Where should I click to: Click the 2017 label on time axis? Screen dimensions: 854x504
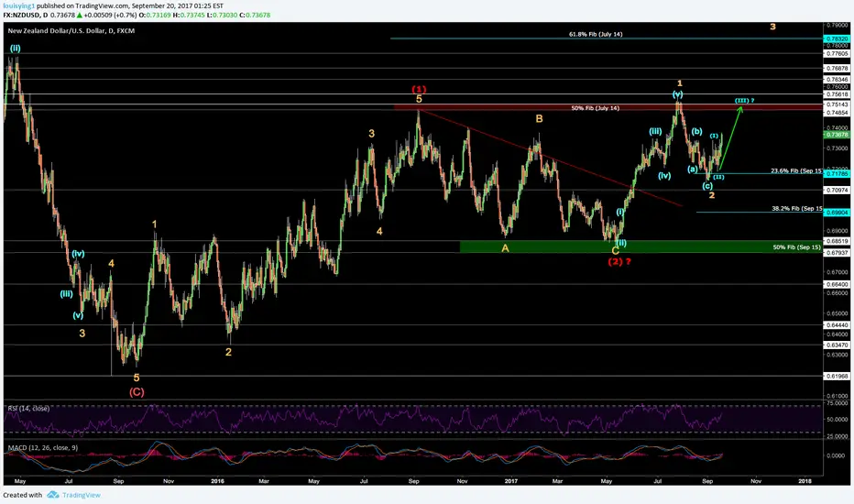click(511, 481)
